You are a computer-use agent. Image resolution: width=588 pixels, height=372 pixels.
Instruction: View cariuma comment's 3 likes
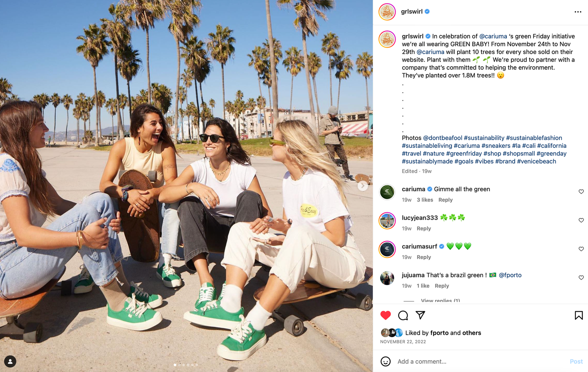click(425, 200)
